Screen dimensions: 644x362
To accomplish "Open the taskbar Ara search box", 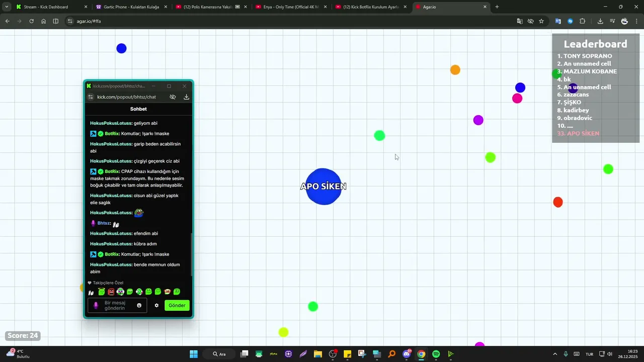I will coord(219,354).
